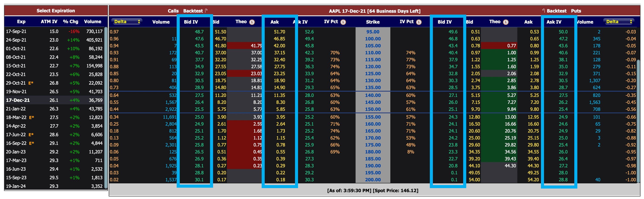644x199 pixels.
Task: Click the Puts Ask IV column header
Action: pos(554,22)
